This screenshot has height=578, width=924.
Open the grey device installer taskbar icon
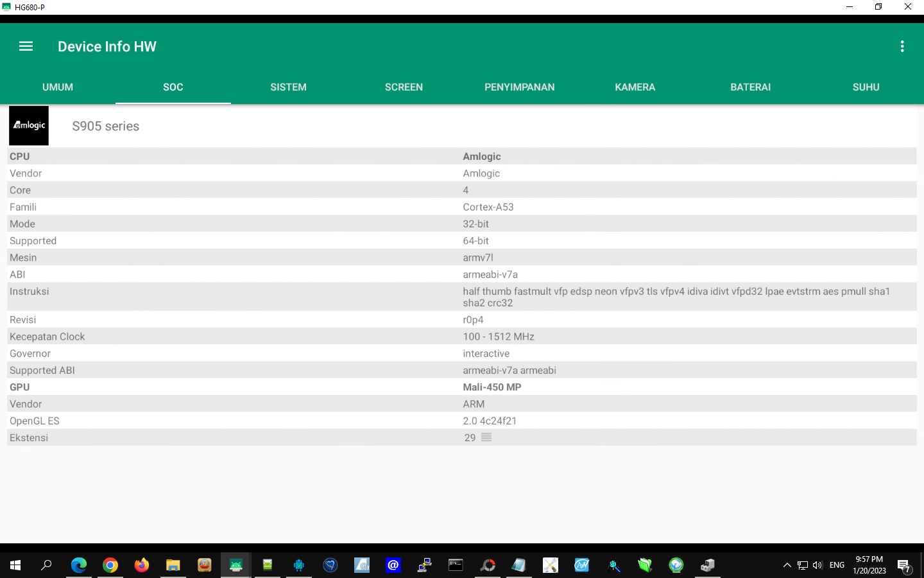point(708,565)
